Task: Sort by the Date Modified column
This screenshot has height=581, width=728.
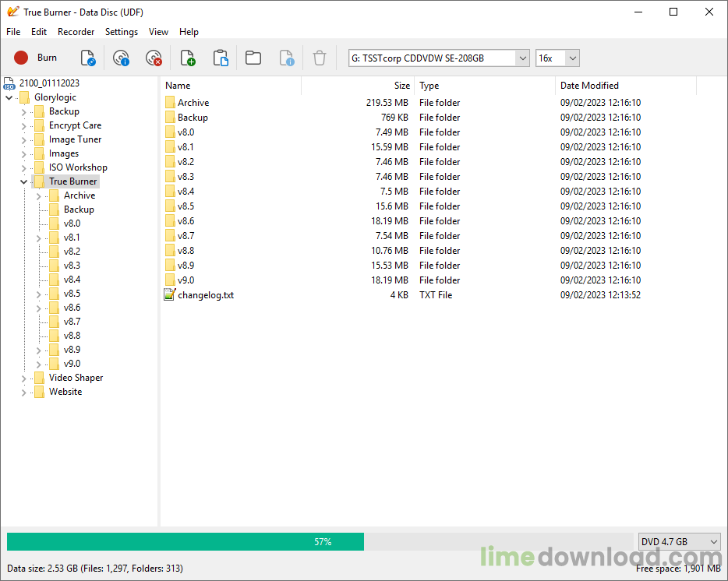Action: coord(626,86)
